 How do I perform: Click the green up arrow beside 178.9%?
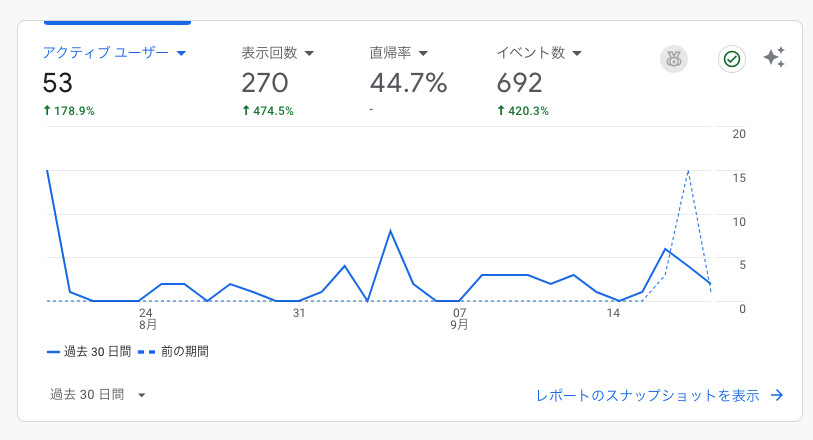47,111
